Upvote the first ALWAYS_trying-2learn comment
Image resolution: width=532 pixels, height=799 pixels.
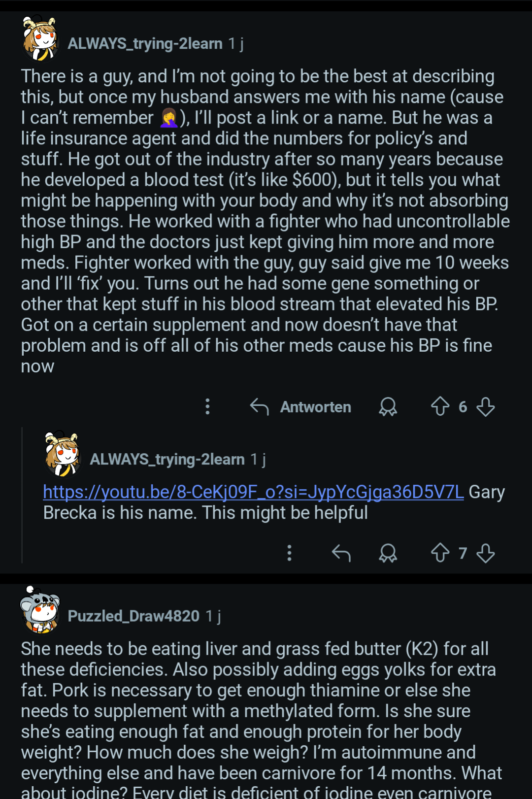coord(440,407)
